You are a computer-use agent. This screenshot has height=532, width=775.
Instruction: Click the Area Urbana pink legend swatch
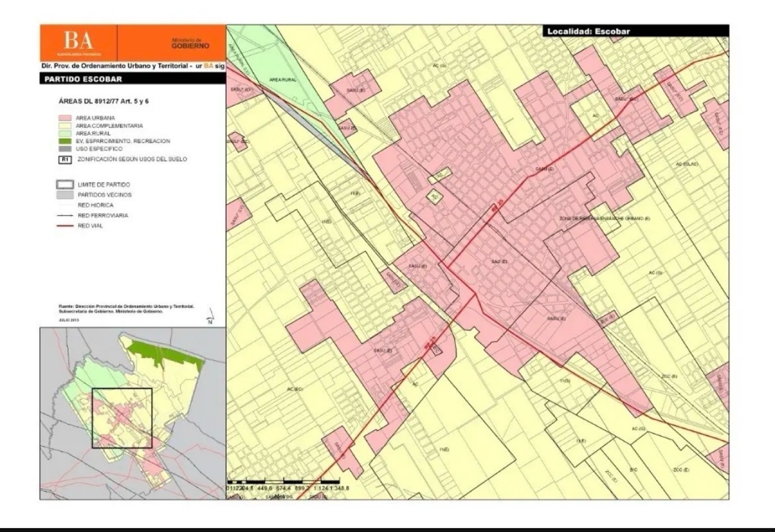tap(65, 118)
